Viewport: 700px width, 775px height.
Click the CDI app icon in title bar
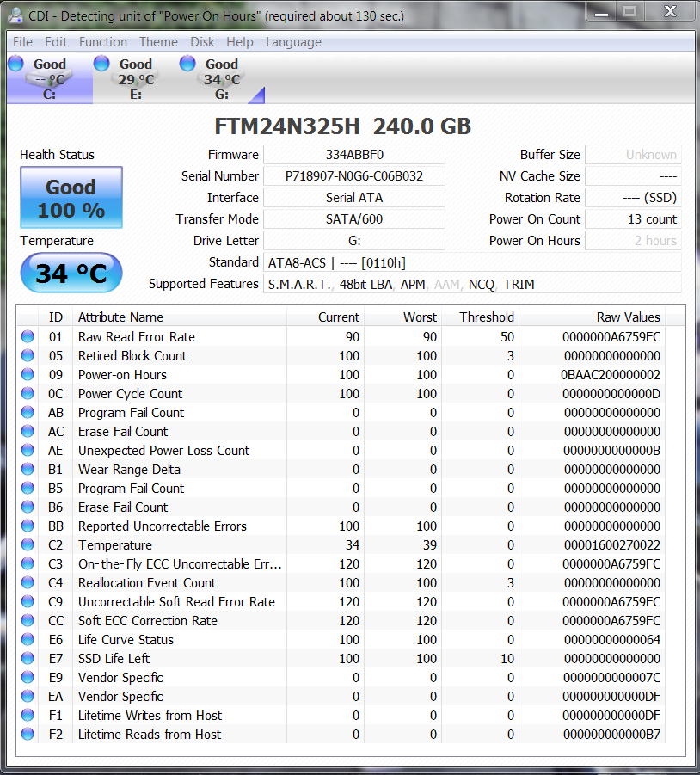tap(14, 15)
